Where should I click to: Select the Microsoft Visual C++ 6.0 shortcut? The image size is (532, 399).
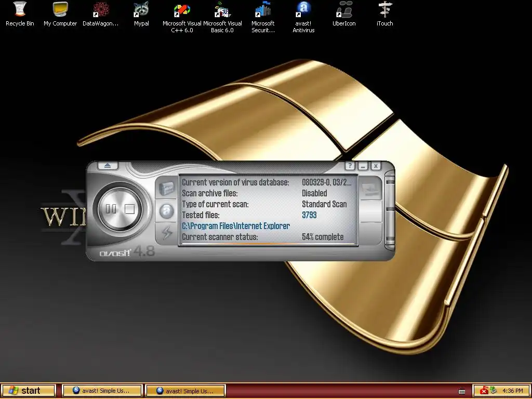pyautogui.click(x=182, y=17)
